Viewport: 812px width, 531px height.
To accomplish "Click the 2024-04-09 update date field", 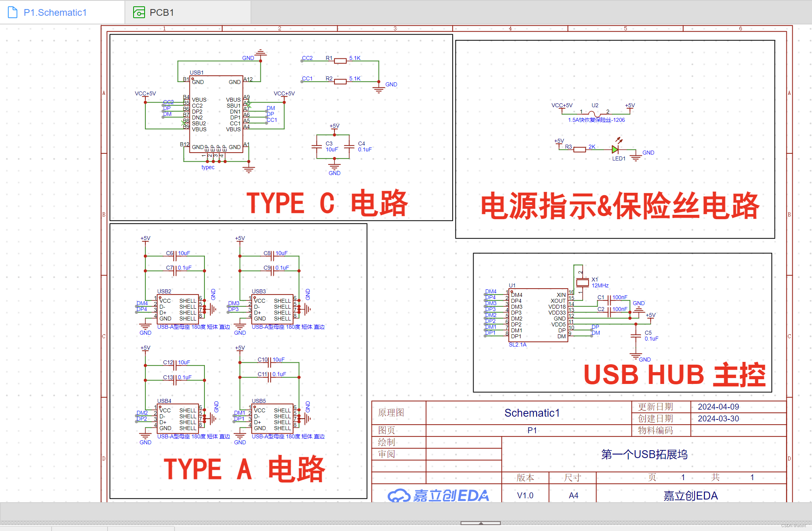I will point(718,406).
